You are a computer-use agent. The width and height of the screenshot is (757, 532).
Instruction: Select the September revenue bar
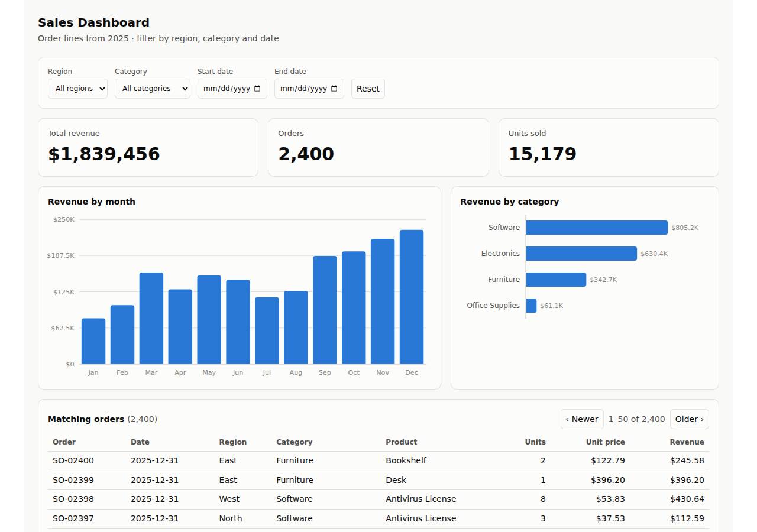tap(325, 310)
